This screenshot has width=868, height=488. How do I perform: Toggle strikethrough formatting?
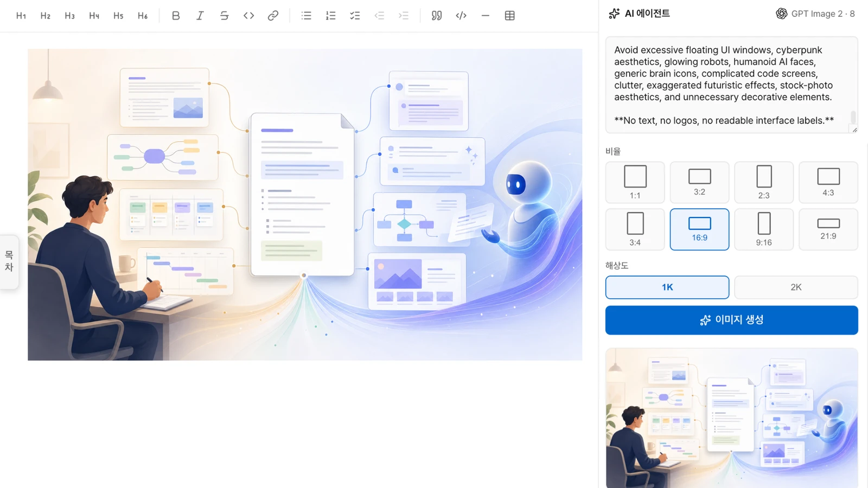point(224,16)
